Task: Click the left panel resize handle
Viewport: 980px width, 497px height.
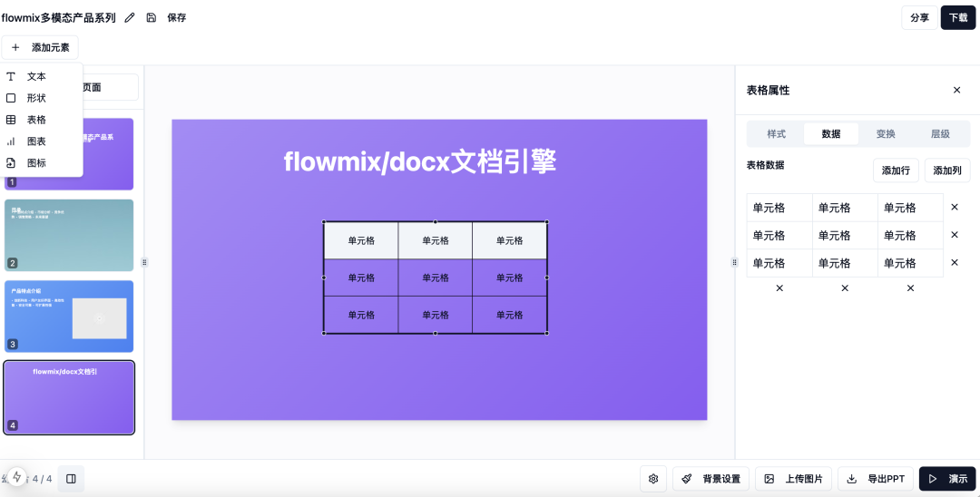Action: [x=144, y=262]
